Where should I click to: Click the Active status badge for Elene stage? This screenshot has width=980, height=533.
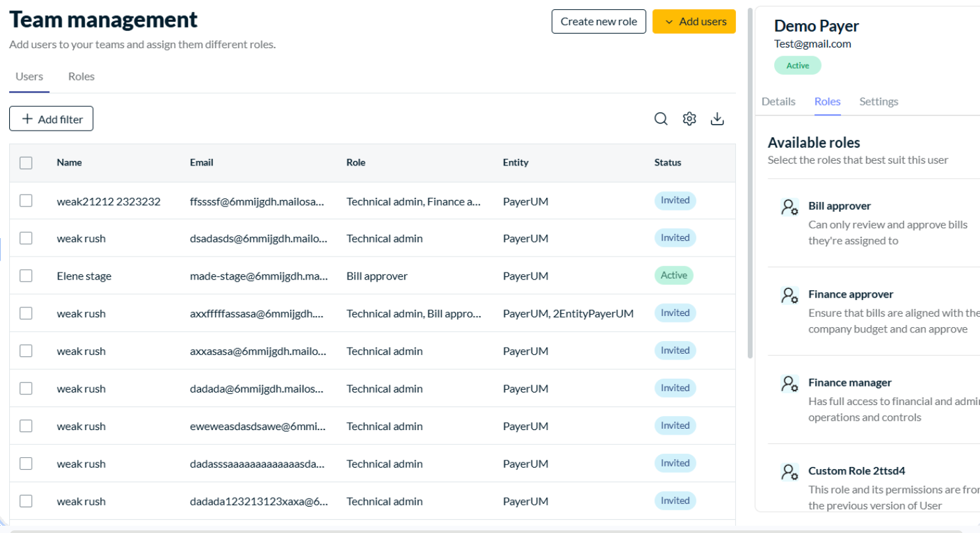(x=673, y=276)
